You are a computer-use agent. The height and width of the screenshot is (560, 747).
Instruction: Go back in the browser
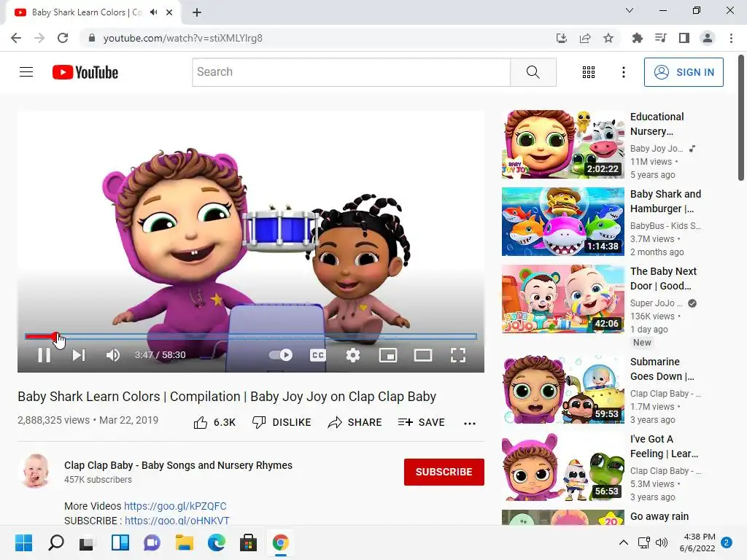(16, 38)
